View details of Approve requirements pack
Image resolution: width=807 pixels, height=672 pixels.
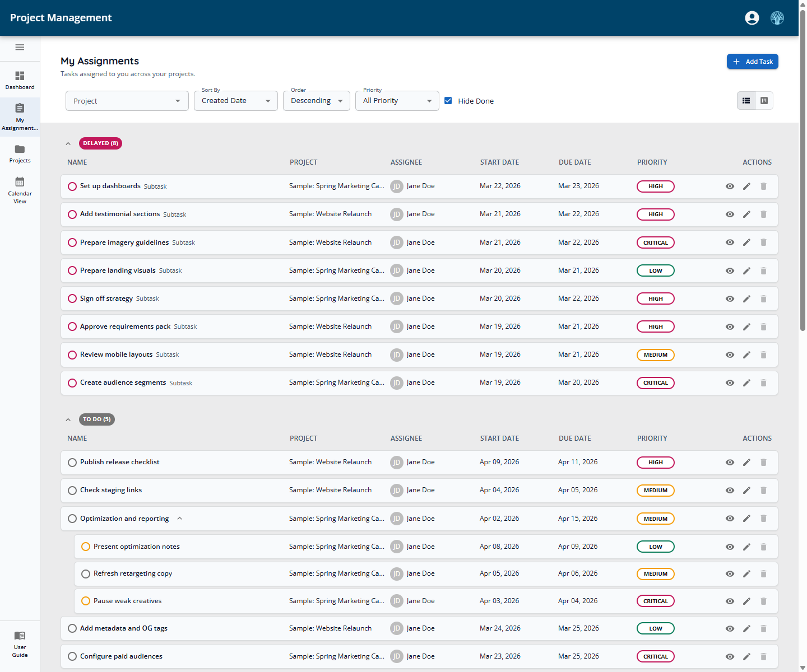coord(730,327)
